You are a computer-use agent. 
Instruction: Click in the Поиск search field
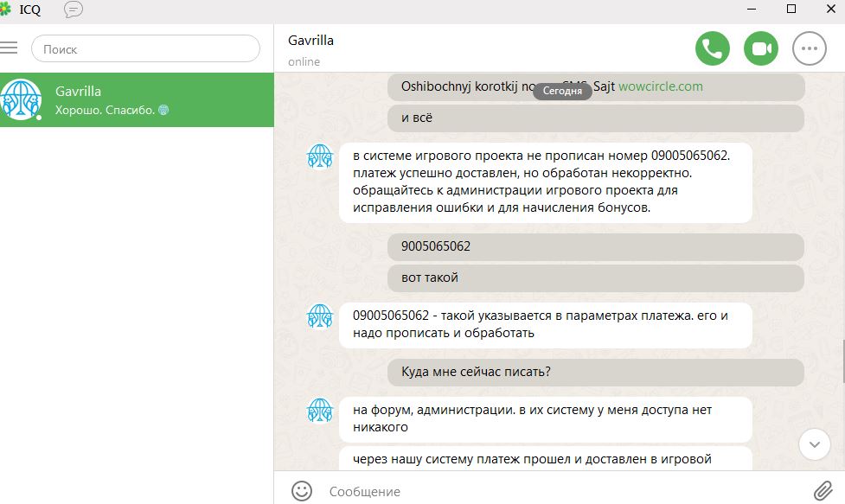[145, 49]
